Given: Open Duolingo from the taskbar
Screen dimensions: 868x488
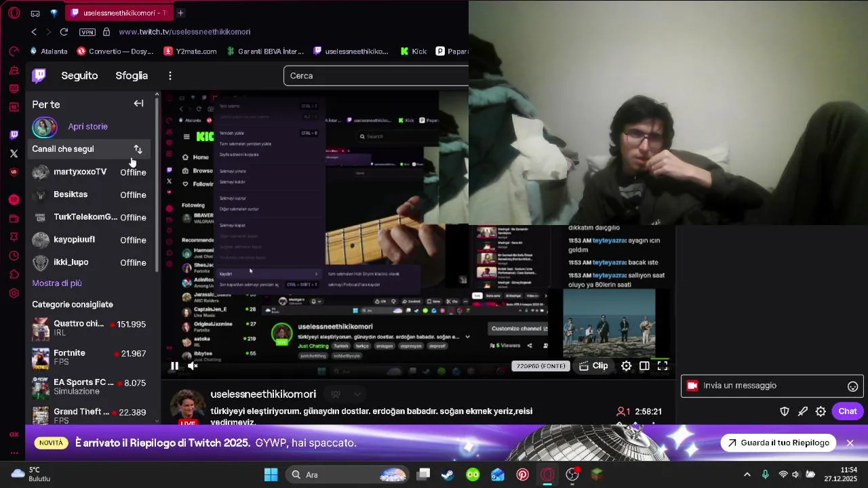Looking at the screenshot, I should pos(473,474).
